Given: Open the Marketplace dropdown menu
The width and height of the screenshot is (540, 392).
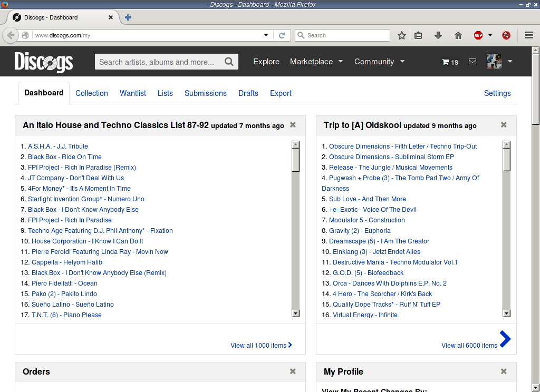Looking at the screenshot, I should pyautogui.click(x=316, y=62).
